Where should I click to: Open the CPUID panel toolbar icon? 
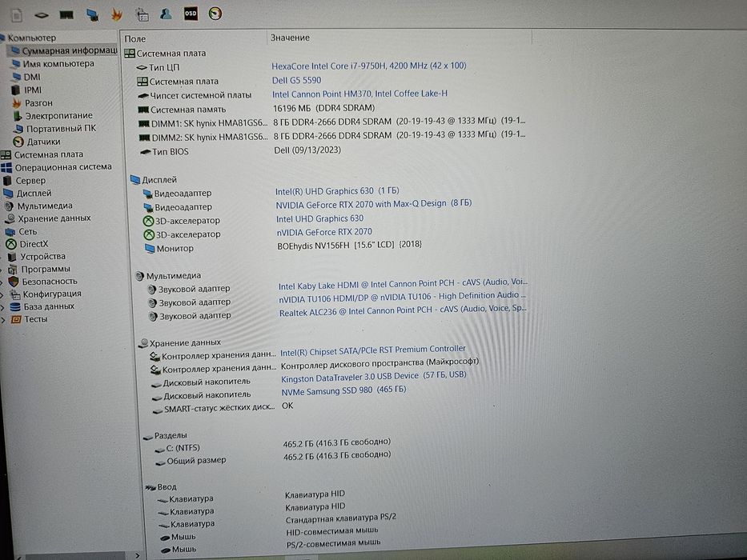[x=42, y=15]
